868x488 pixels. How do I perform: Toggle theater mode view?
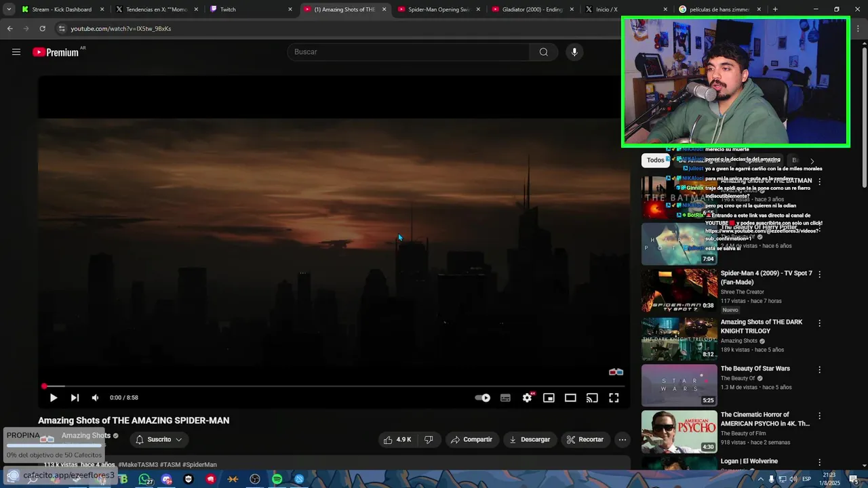point(570,398)
